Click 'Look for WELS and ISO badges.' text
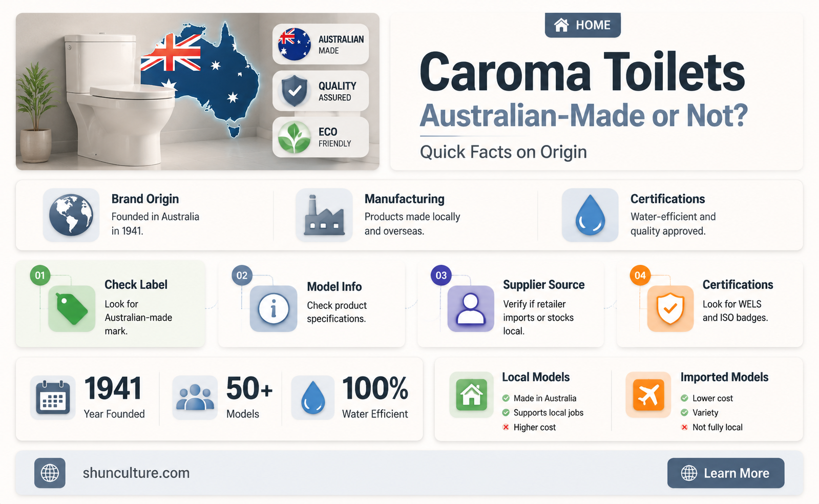The width and height of the screenshot is (819, 504). 735,311
